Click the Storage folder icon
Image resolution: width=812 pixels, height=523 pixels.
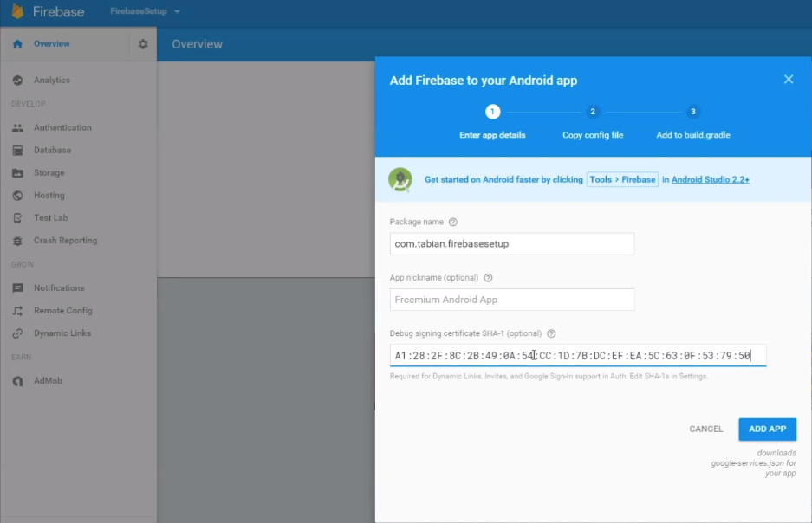click(17, 173)
